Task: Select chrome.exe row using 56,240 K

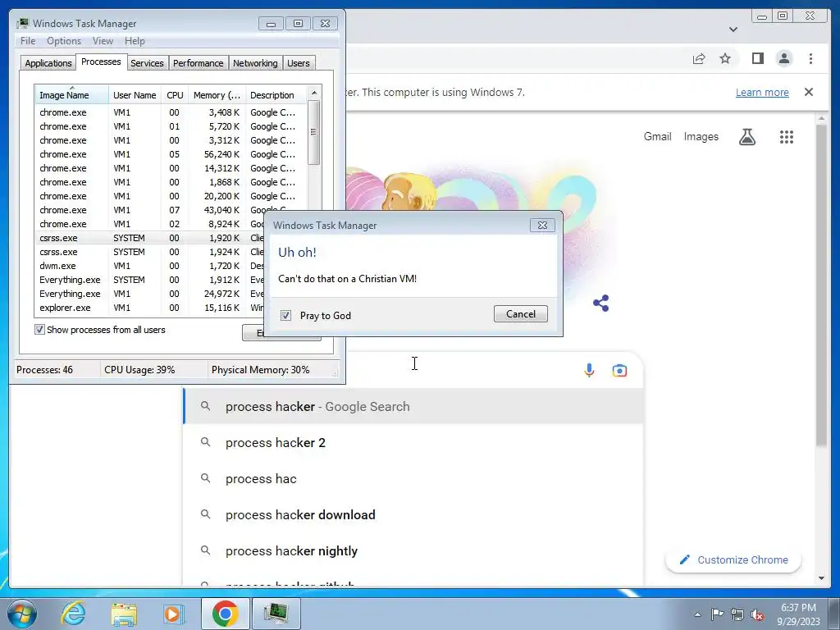Action: [x=171, y=154]
